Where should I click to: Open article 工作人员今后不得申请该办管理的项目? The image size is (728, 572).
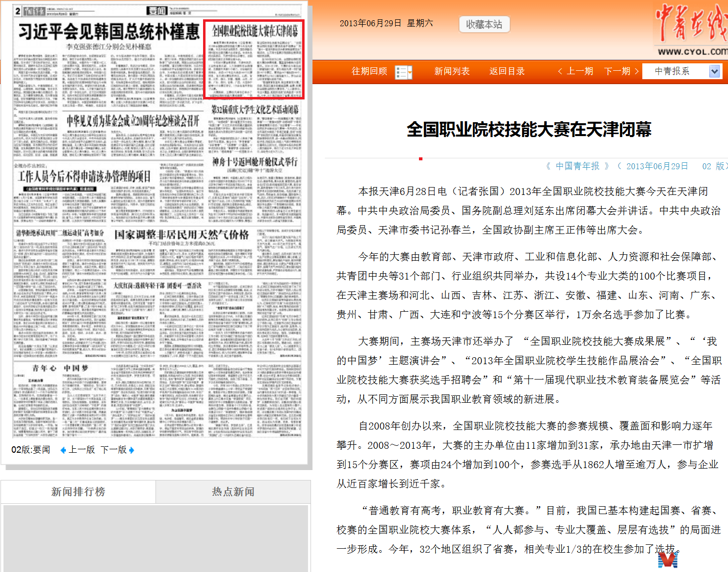(x=84, y=177)
